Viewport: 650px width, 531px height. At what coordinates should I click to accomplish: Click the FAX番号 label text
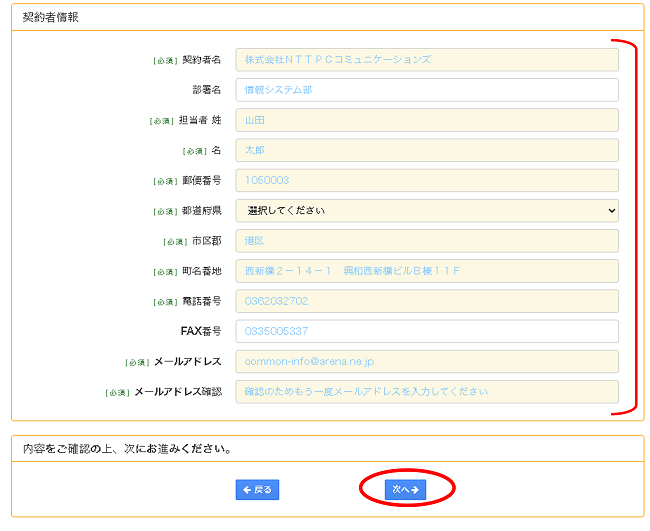pos(200,331)
